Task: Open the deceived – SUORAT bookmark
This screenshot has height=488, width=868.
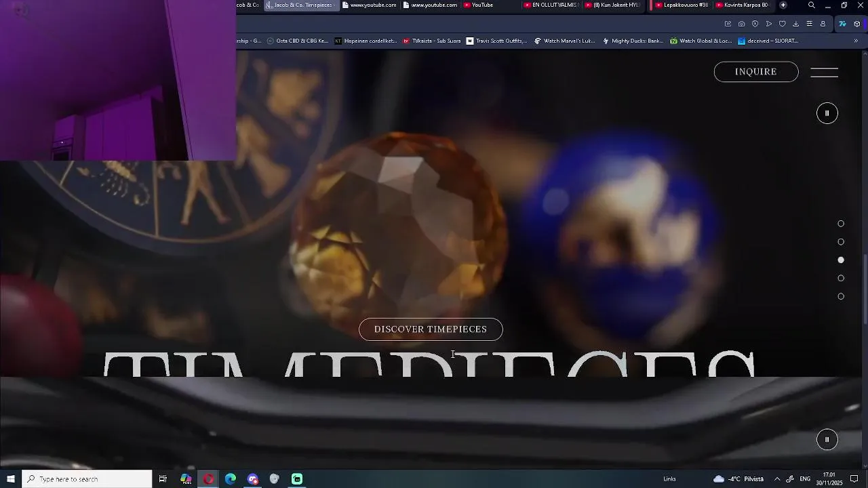Action: click(x=768, y=41)
